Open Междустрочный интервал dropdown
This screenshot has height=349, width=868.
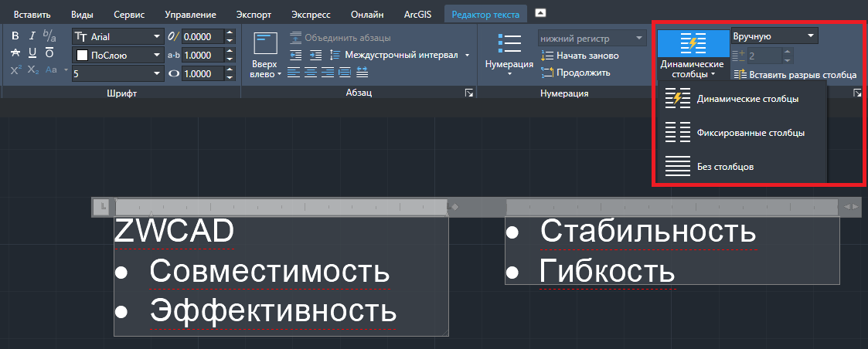coord(399,55)
